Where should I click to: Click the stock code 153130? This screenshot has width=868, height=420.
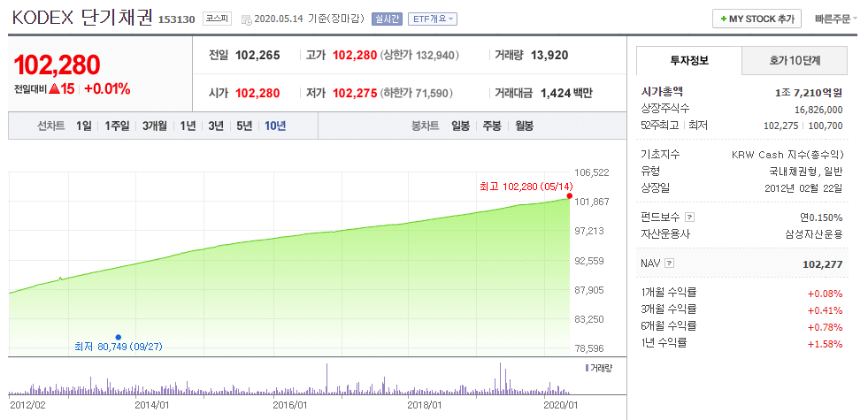177,20
